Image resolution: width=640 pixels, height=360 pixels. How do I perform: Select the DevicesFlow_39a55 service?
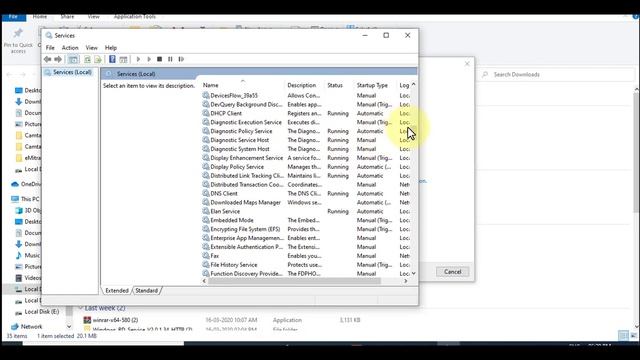pyautogui.click(x=306, y=96)
